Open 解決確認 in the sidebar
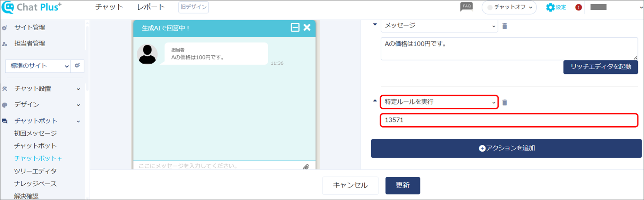Screen dimensions: 644x200 (x=26, y=196)
